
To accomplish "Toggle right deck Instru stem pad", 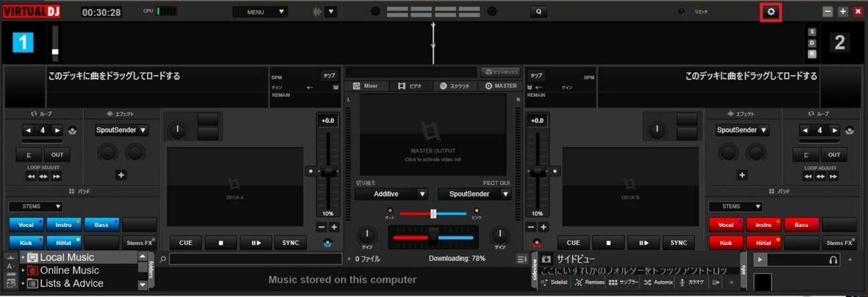I will point(764,225).
